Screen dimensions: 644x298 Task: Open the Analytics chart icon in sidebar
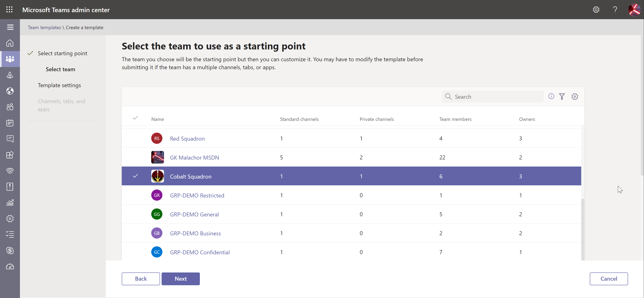point(10,203)
